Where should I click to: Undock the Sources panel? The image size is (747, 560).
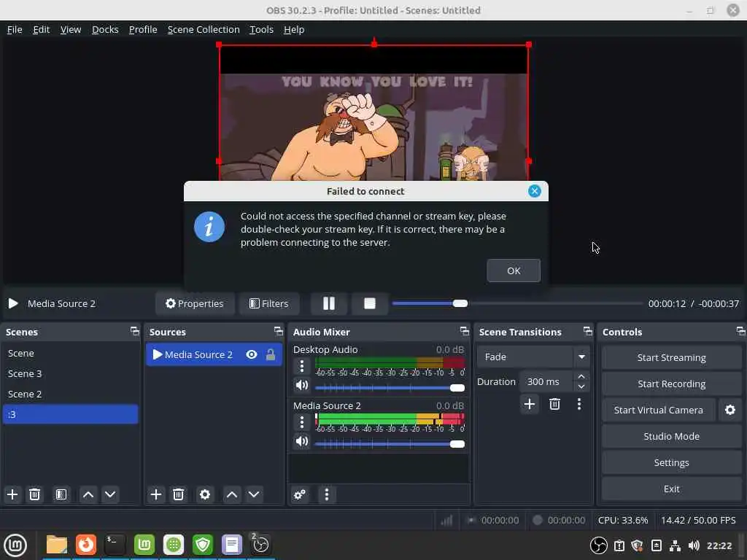click(x=278, y=331)
